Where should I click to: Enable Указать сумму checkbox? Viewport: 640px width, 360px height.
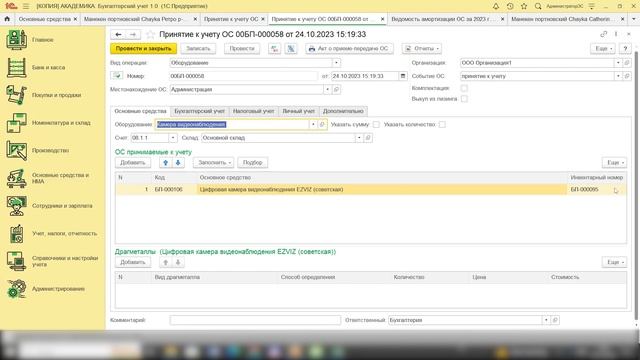[x=376, y=124]
